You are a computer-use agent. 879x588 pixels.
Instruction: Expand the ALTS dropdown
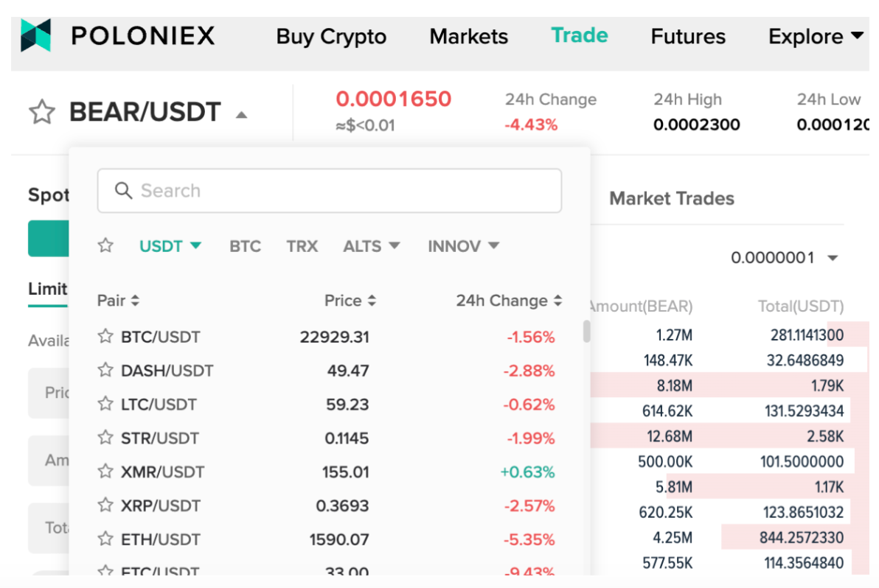click(x=371, y=246)
